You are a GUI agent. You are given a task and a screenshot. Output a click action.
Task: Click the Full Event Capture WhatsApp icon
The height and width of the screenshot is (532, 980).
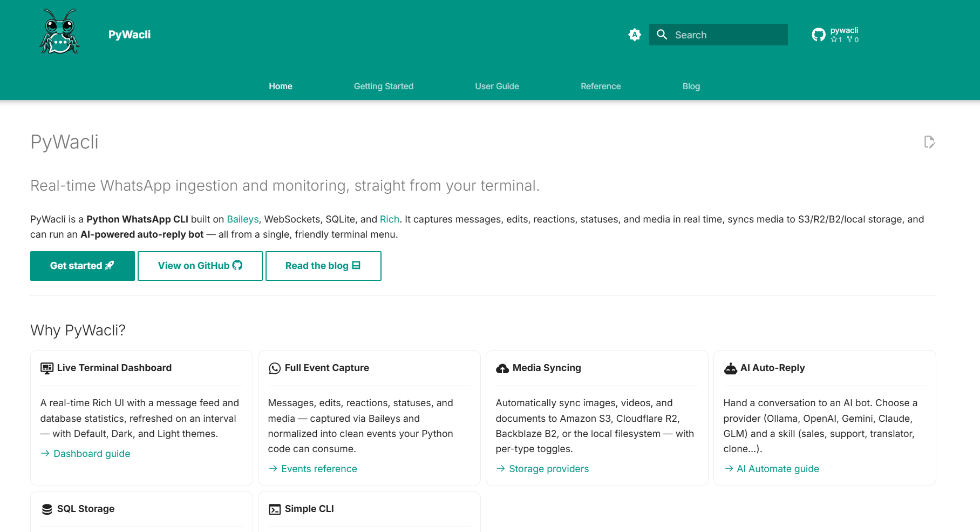click(275, 368)
